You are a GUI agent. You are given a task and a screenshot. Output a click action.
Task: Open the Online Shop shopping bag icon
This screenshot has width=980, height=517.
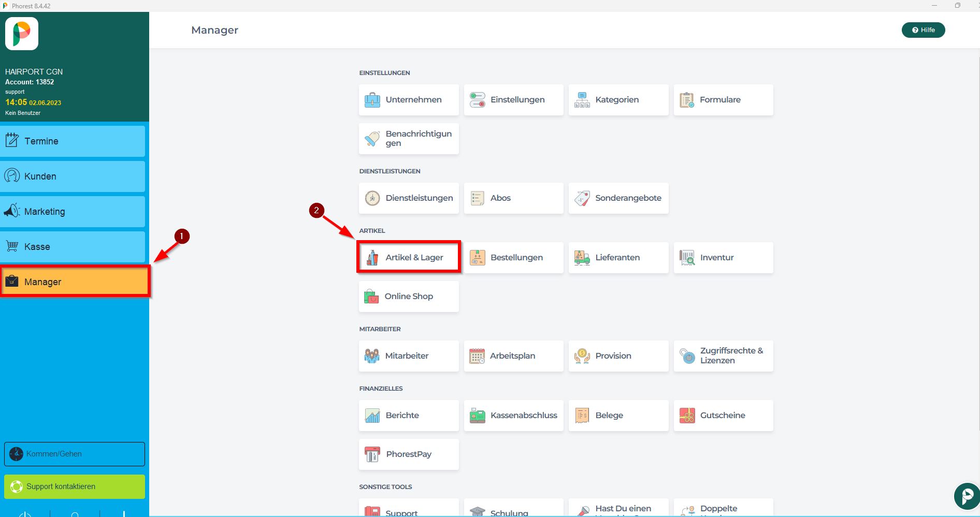371,297
